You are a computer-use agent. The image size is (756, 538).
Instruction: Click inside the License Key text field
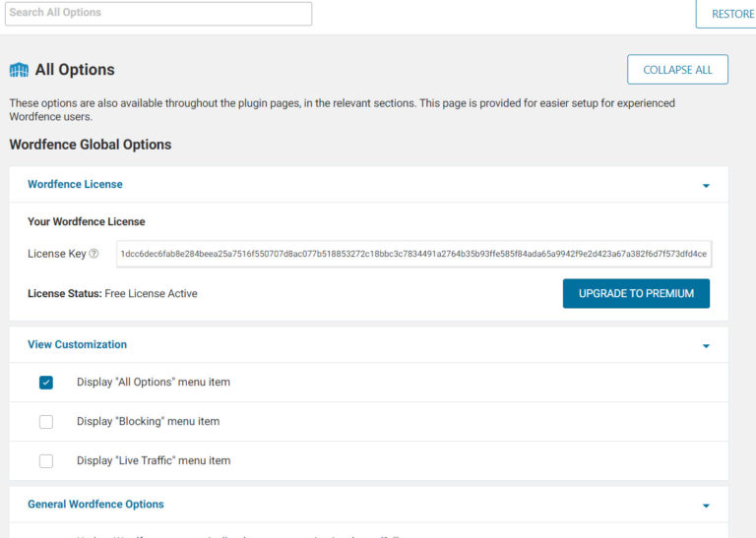[413, 254]
